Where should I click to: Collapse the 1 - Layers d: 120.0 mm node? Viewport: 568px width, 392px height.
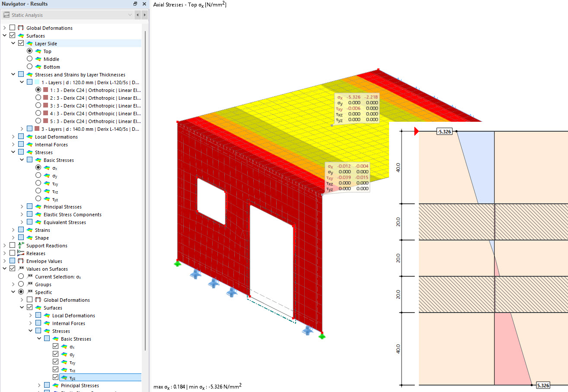point(22,82)
